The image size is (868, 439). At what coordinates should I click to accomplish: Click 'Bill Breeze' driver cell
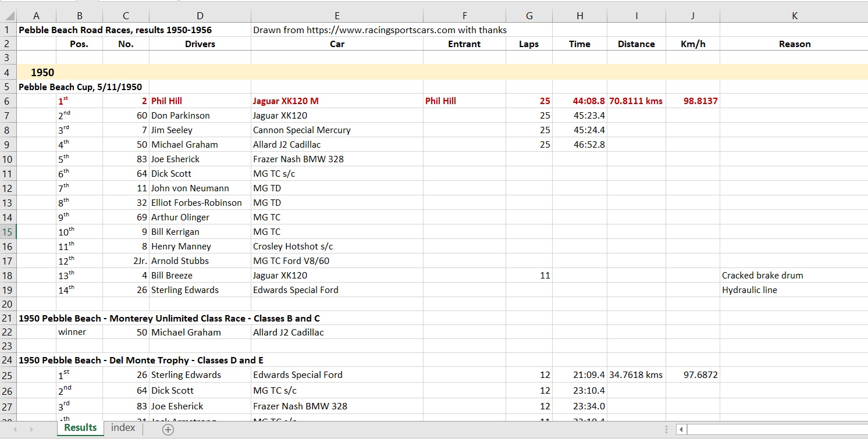coord(200,275)
